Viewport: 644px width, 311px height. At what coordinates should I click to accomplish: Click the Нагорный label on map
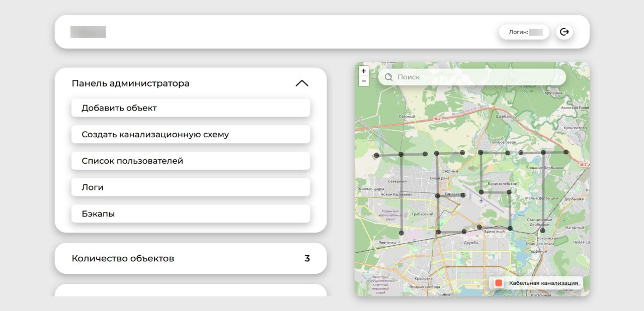(574, 228)
